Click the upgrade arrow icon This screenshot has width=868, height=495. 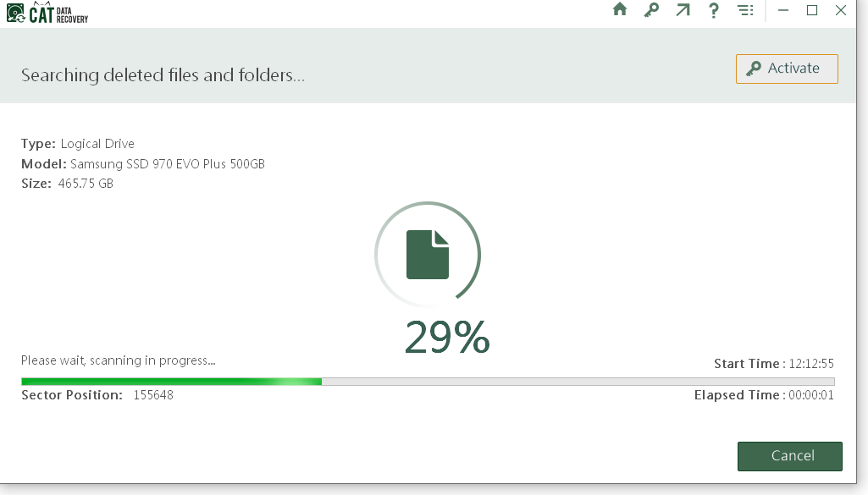[x=683, y=10]
